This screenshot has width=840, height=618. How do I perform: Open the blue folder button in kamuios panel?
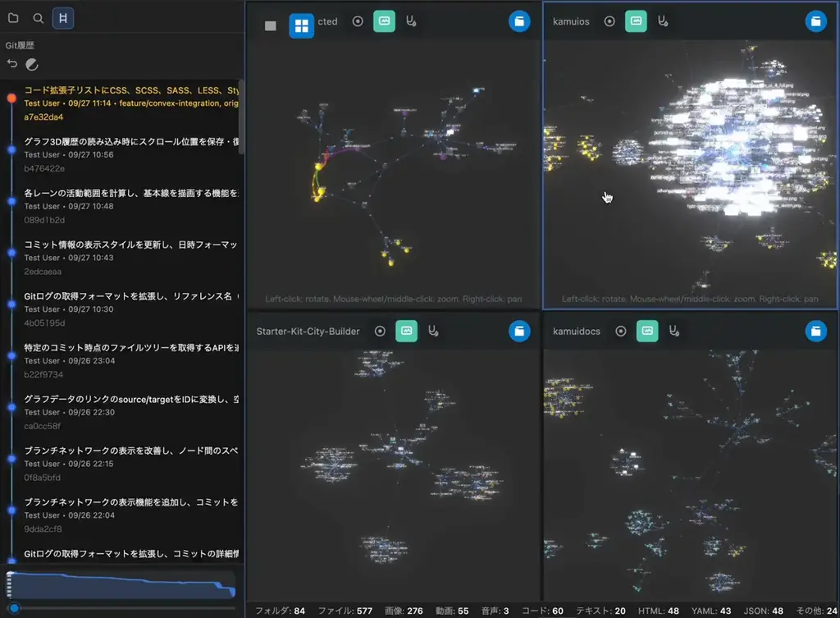point(816,21)
